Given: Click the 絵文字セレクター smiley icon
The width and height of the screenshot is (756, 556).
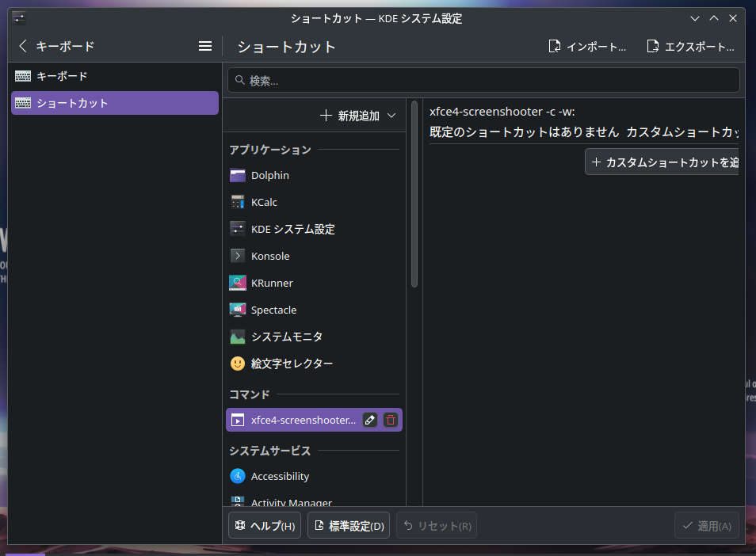Looking at the screenshot, I should pos(238,364).
